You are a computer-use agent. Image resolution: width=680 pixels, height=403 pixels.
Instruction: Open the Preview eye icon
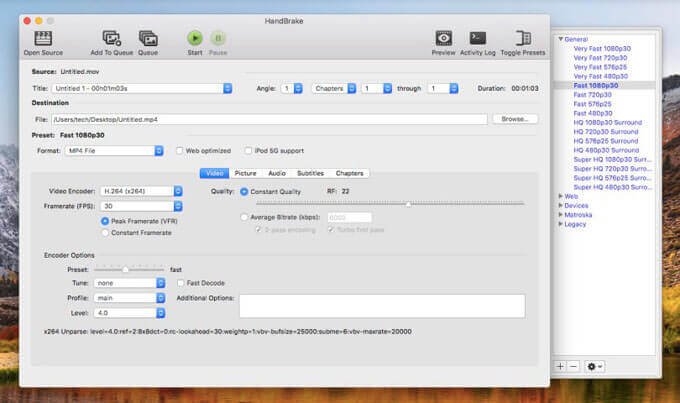click(x=444, y=38)
